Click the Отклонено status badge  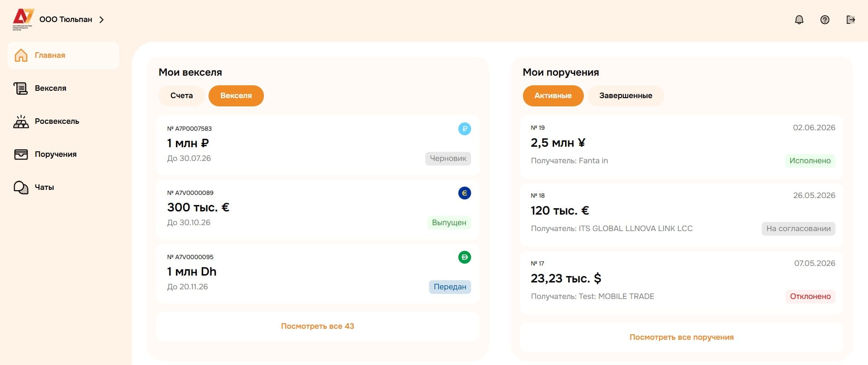[810, 297]
